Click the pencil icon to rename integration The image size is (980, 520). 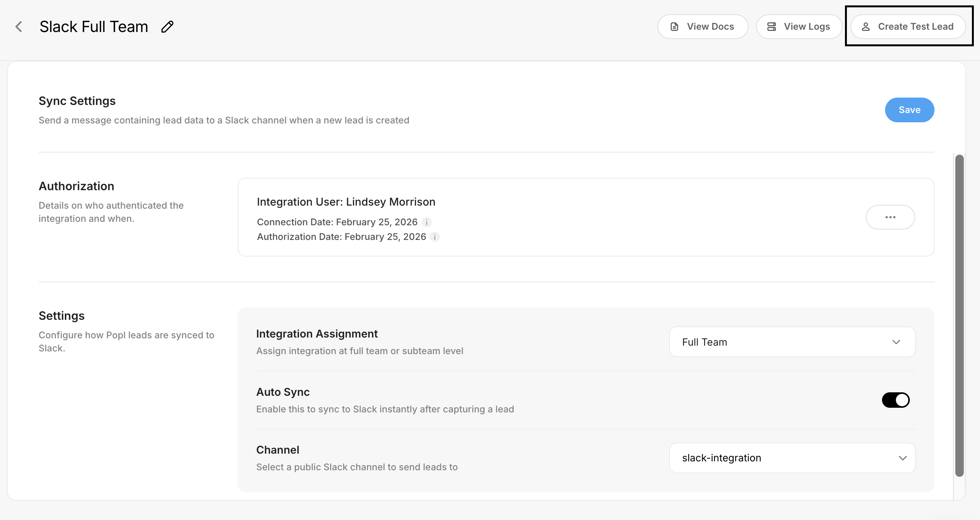click(x=167, y=27)
